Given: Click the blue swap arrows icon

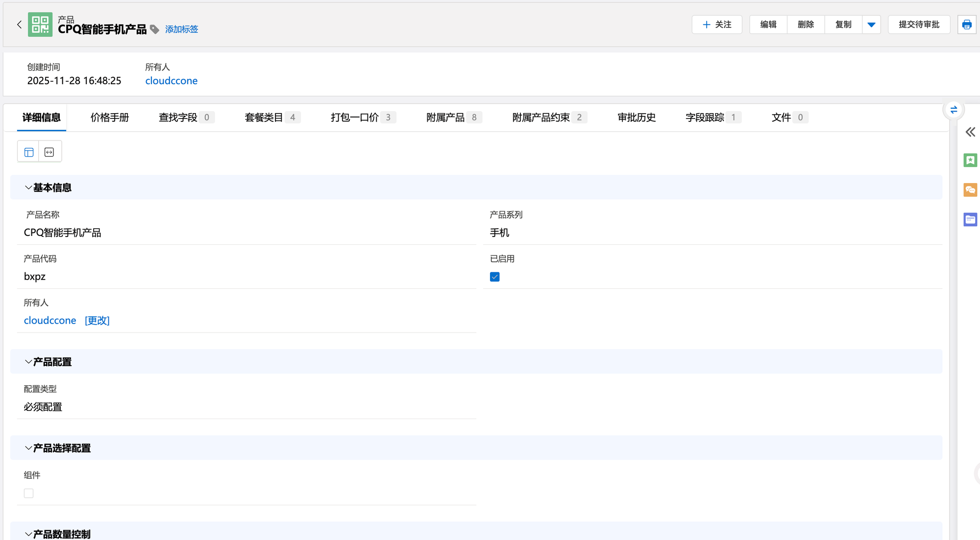Looking at the screenshot, I should [954, 110].
